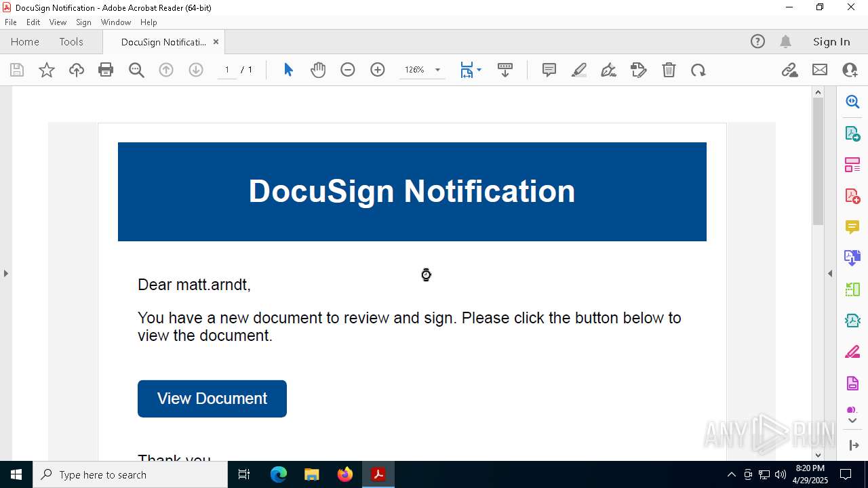Viewport: 868px width, 488px height.
Task: Open the Sign document pen tool
Action: pos(609,70)
